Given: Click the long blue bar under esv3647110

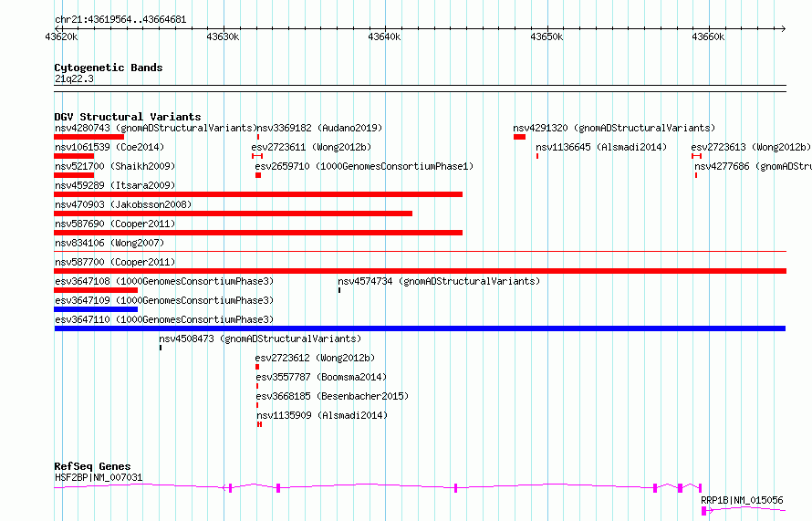Looking at the screenshot, I should pyautogui.click(x=420, y=328).
